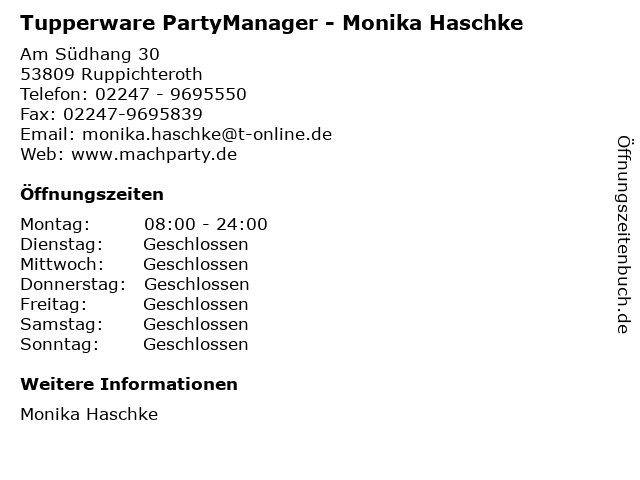640x480 pixels.
Task: Click the Sonntag row label
Action: [60, 344]
